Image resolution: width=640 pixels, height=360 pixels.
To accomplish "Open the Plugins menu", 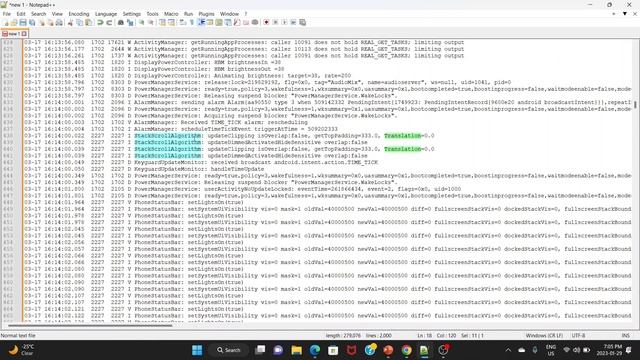I will (207, 14).
